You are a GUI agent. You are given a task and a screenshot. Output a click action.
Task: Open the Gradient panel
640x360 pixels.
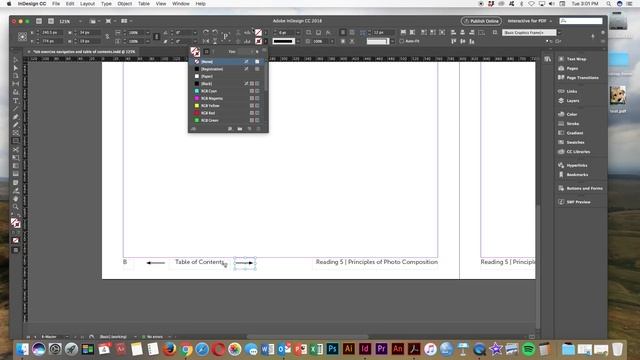point(575,133)
